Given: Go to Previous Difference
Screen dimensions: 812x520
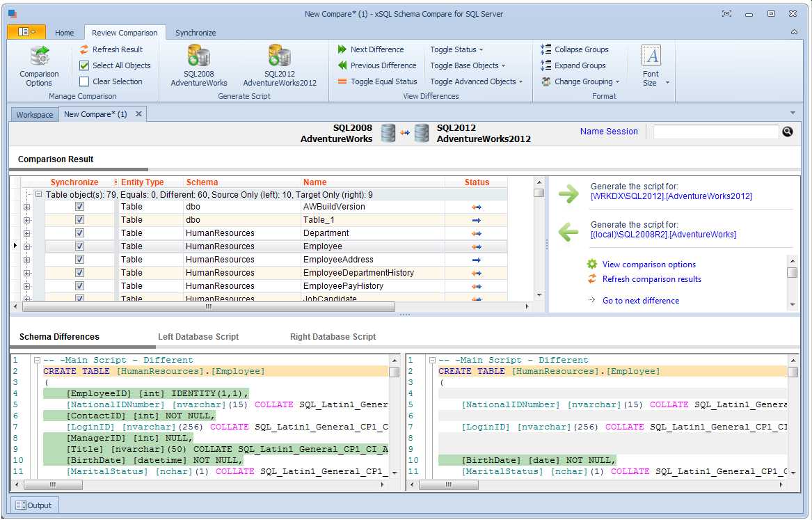Looking at the screenshot, I should 377,65.
